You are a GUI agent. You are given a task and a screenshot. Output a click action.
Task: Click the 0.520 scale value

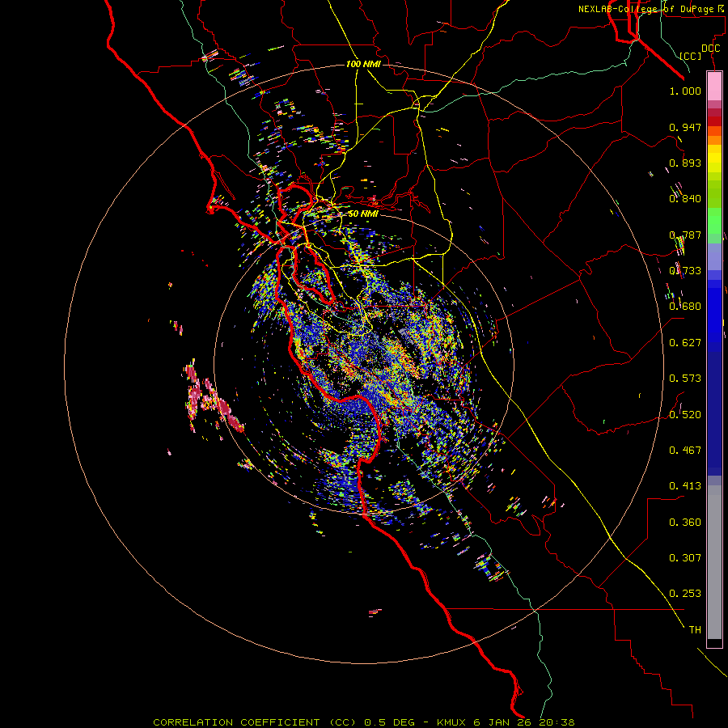click(685, 415)
